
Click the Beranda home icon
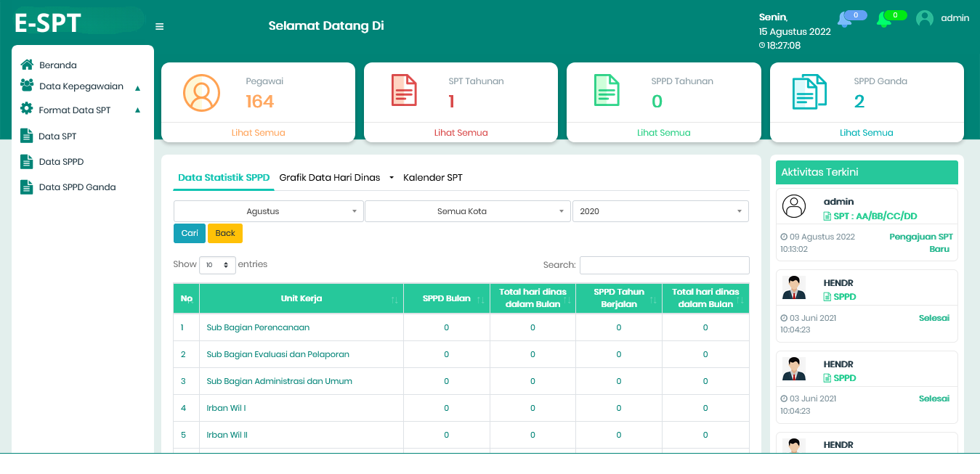tap(27, 65)
